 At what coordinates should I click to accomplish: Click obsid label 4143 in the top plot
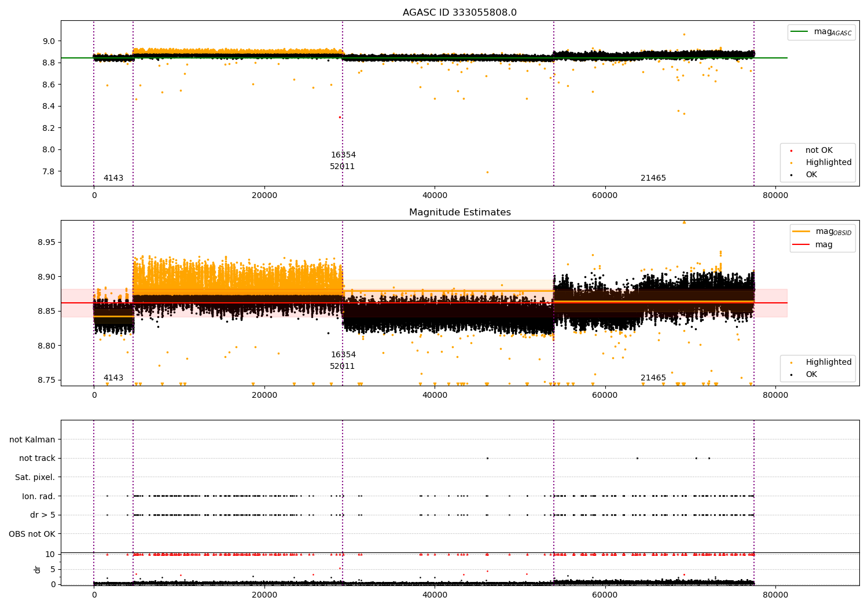click(x=113, y=178)
